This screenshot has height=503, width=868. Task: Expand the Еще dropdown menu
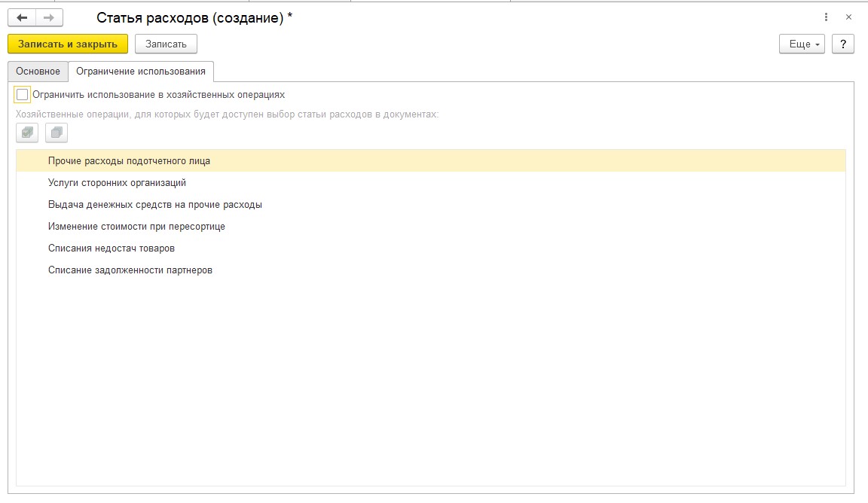pos(802,44)
